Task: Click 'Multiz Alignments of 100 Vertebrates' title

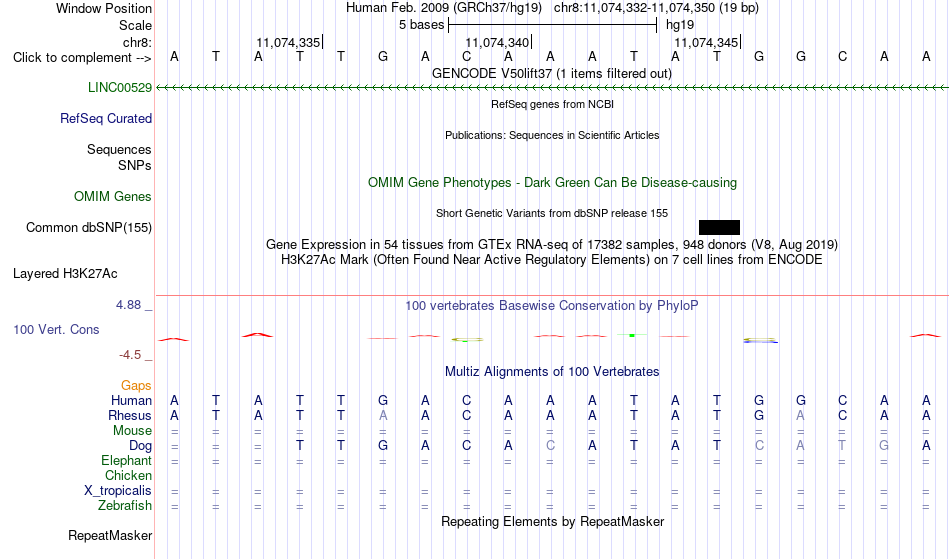Action: click(x=552, y=371)
